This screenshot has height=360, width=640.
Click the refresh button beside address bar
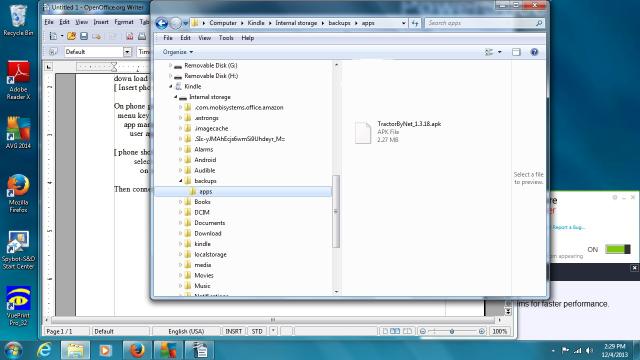tap(415, 23)
